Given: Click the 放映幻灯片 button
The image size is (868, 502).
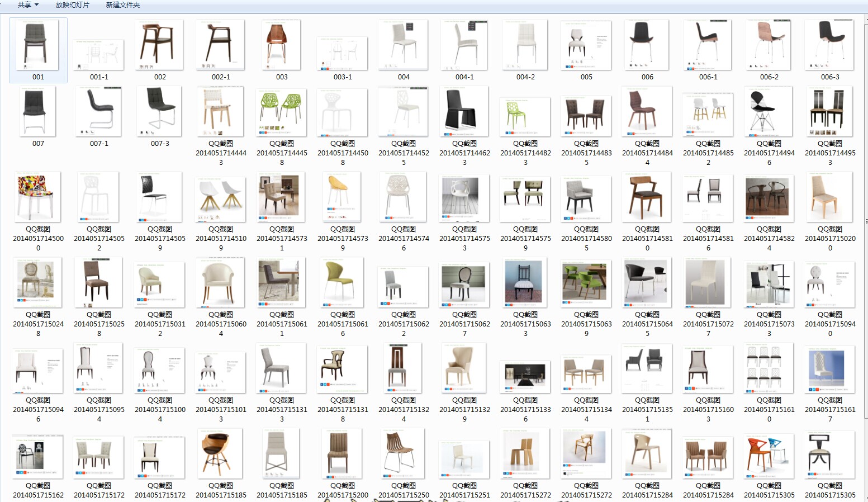Looking at the screenshot, I should [x=72, y=5].
